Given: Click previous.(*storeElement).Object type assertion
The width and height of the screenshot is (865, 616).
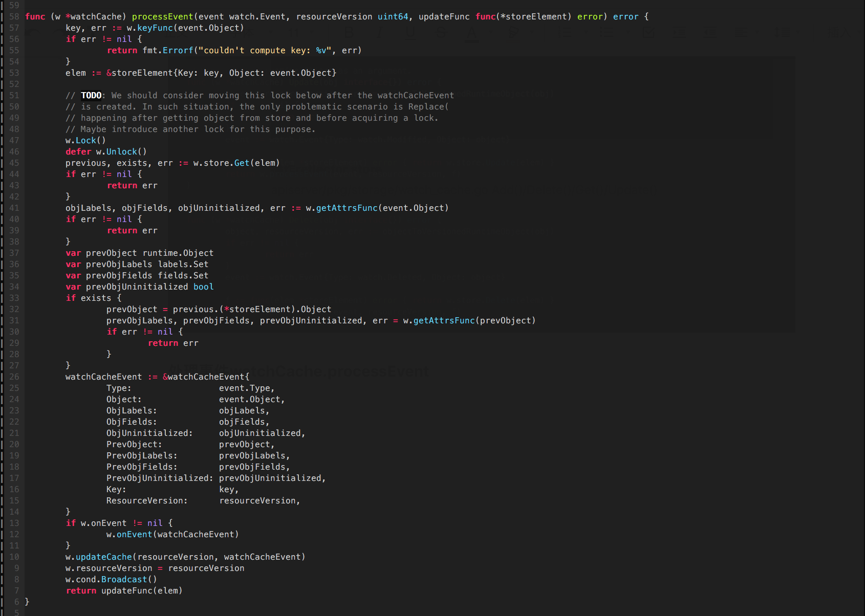Looking at the screenshot, I should pyautogui.click(x=252, y=310).
